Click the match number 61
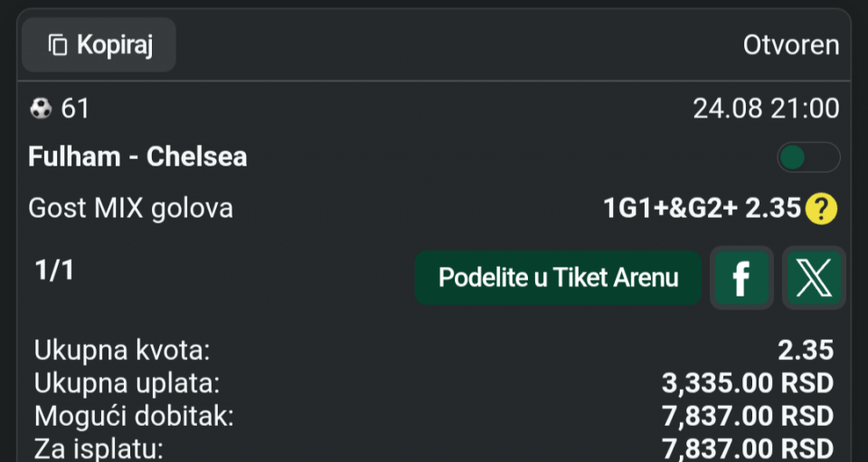Screen dimensions: 868x462 click(75, 108)
